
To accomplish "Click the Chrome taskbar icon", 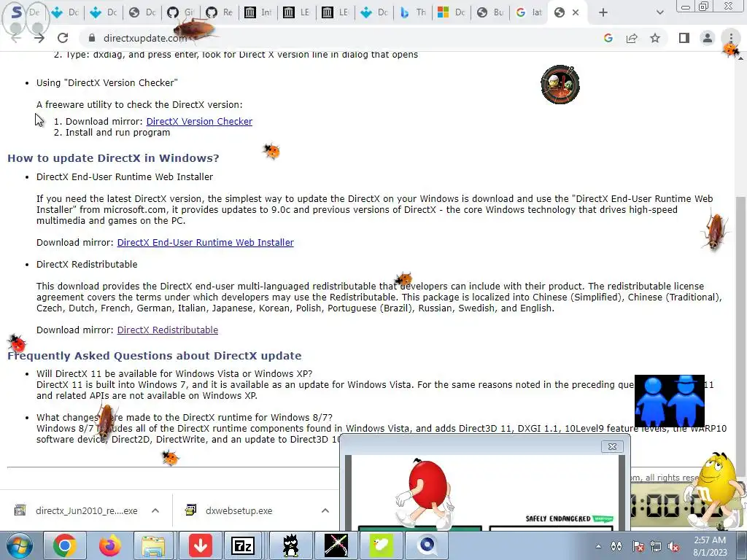I will pos(64,545).
